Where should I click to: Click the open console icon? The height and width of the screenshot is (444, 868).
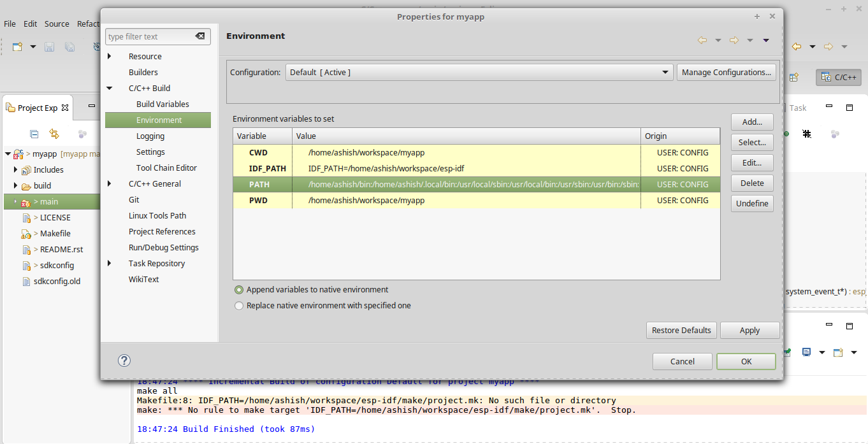click(838, 352)
